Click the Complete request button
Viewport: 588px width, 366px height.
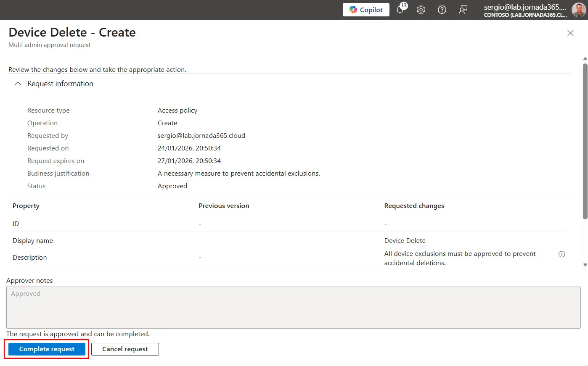click(x=47, y=349)
